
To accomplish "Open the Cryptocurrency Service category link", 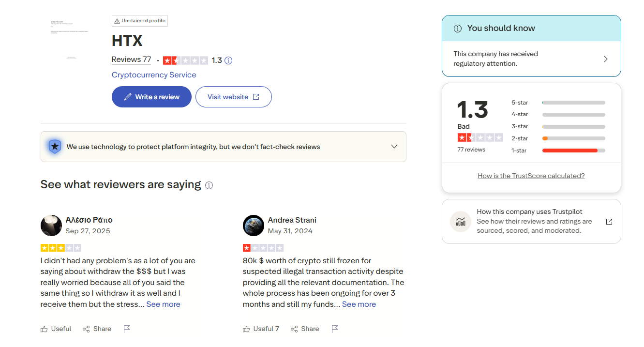I will pyautogui.click(x=154, y=75).
